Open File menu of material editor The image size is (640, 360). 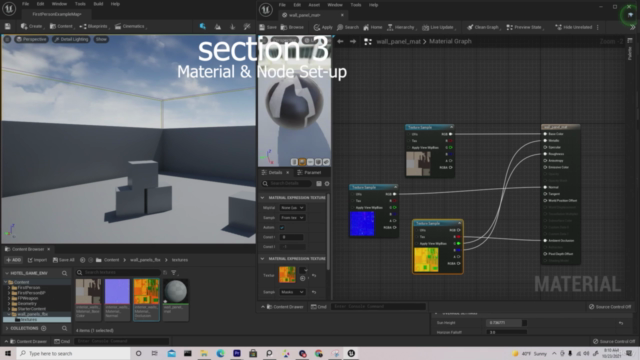[x=282, y=5]
